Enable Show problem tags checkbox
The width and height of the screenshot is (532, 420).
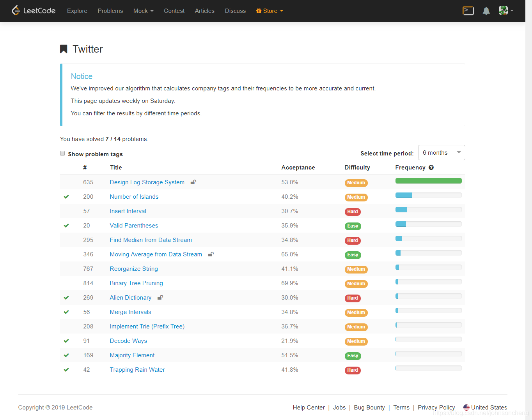pos(62,153)
